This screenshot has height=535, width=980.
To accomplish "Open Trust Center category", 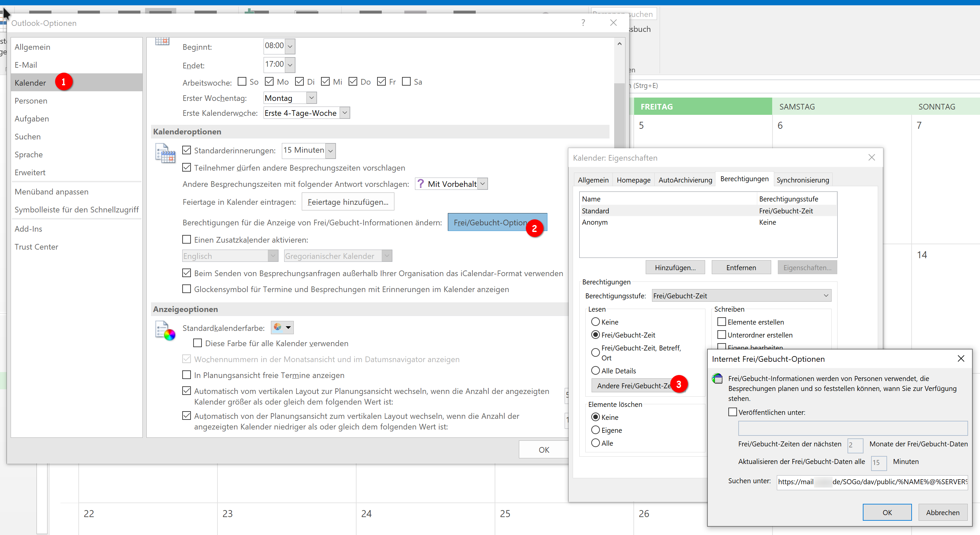I will pyautogui.click(x=76, y=246).
